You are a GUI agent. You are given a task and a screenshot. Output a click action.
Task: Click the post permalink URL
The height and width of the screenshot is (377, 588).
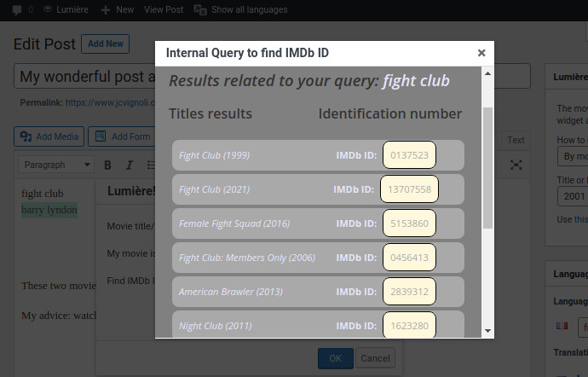coord(110,102)
